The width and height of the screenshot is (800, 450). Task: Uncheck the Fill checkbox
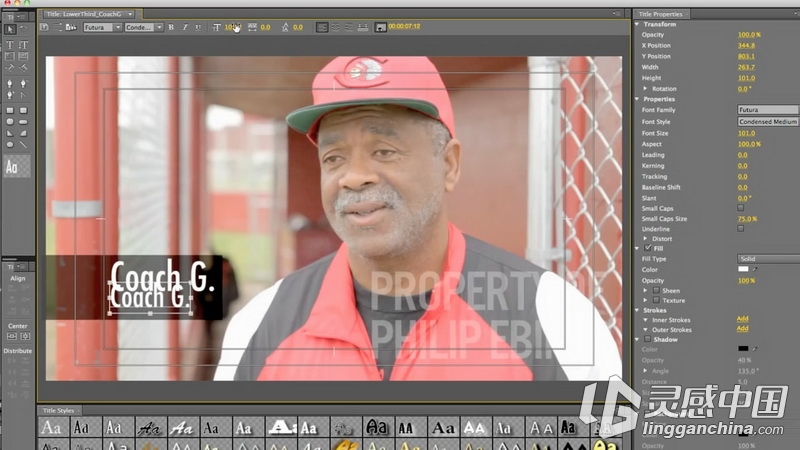click(648, 248)
